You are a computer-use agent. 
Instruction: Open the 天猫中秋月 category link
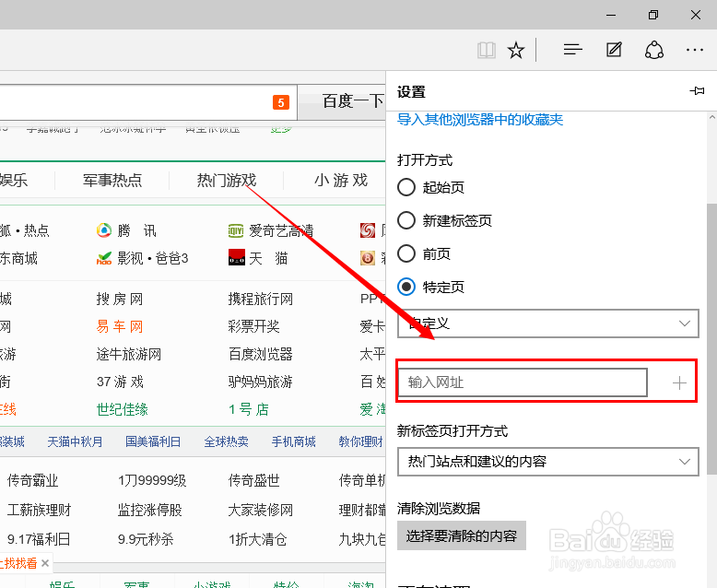pyautogui.click(x=75, y=441)
